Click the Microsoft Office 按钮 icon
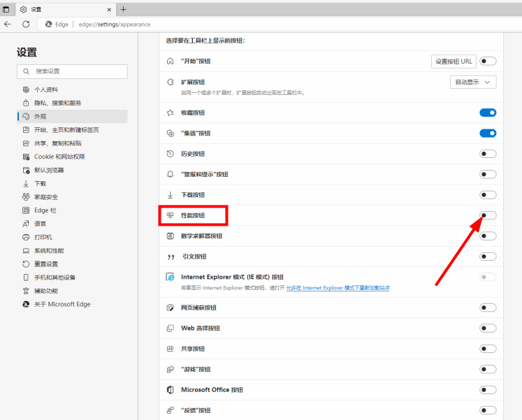Screen dimensions: 522x420 click(171, 390)
